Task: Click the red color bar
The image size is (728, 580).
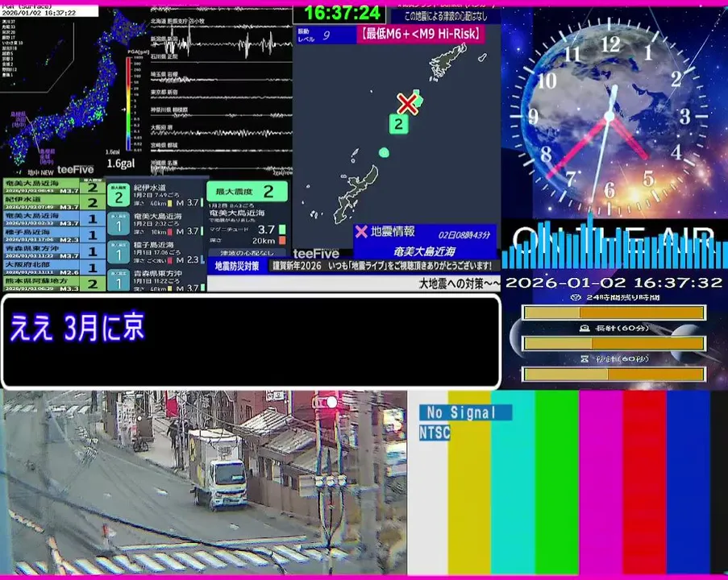Action: coord(644,483)
